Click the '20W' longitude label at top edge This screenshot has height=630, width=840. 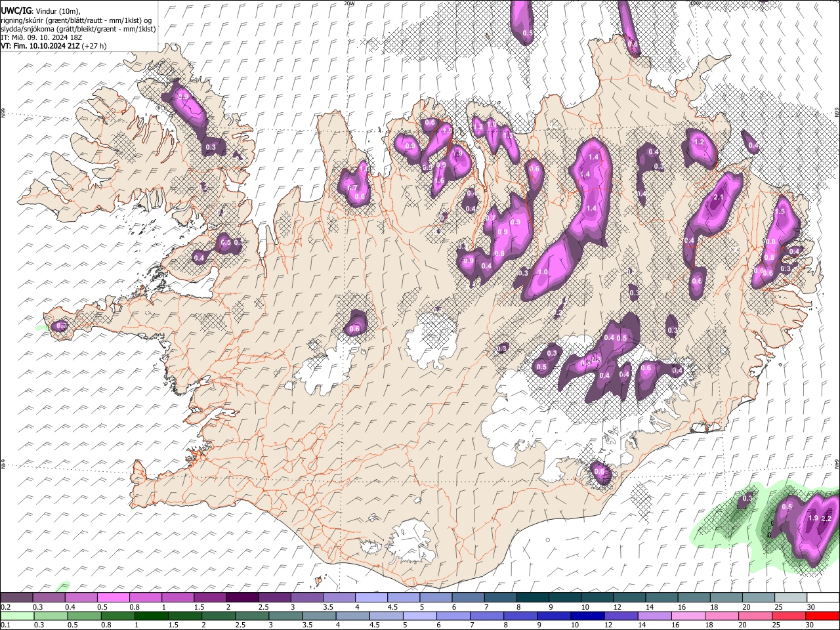tap(349, 3)
